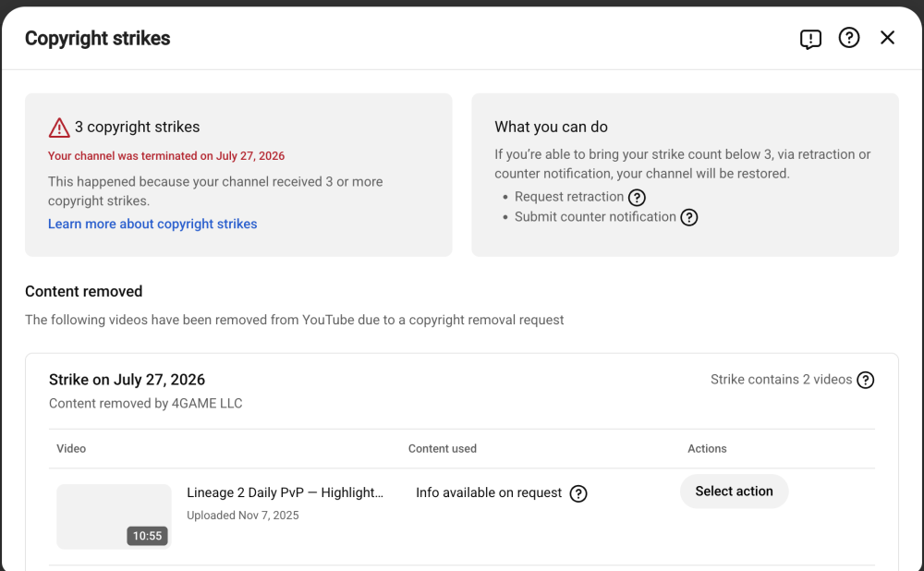Click the 10:55 duration badge

tap(147, 536)
